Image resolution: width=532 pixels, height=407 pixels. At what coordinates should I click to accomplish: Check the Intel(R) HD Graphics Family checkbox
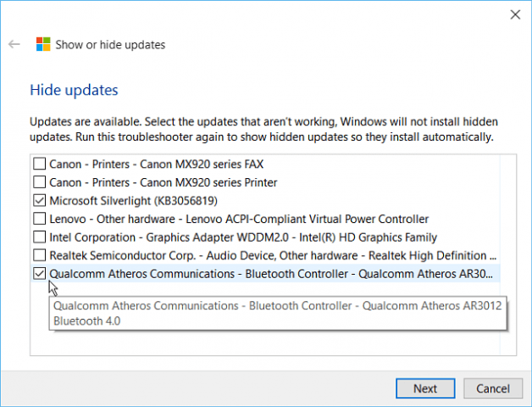click(39, 237)
